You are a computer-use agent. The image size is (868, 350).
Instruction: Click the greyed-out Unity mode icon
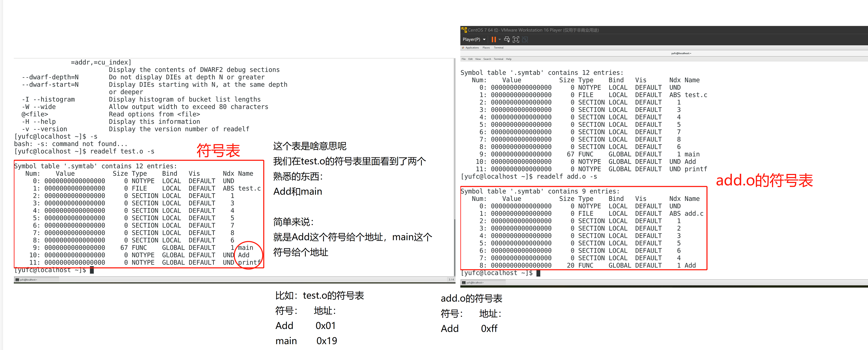pos(525,39)
